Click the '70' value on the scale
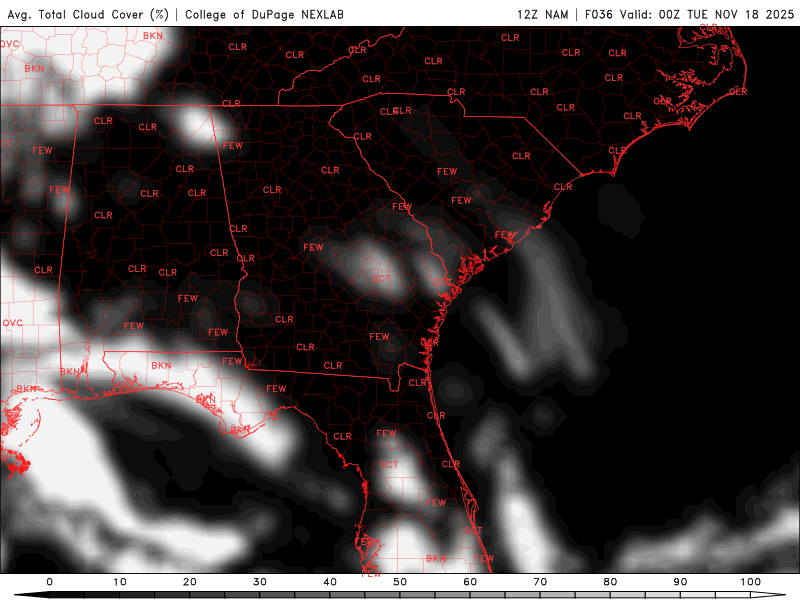 click(540, 582)
